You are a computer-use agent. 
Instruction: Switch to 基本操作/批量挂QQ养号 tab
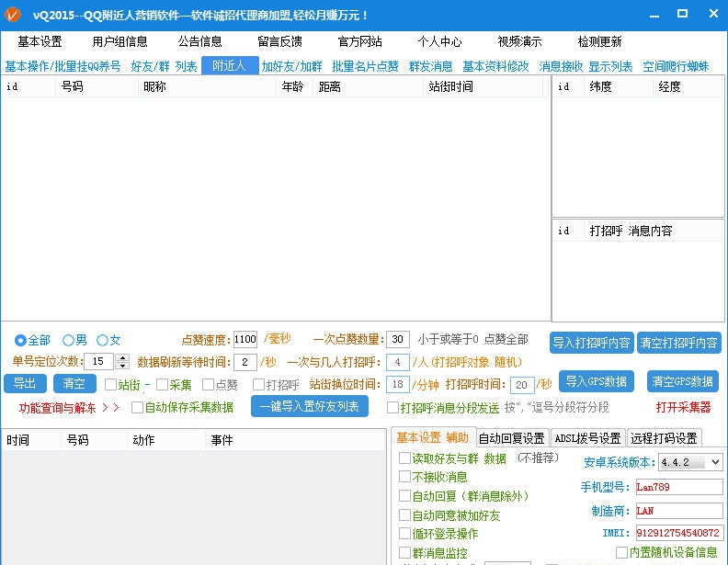pyautogui.click(x=63, y=66)
